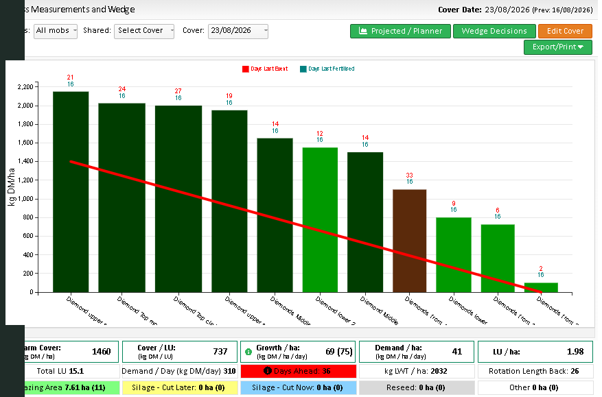Open Wedge Decisions
Image resolution: width=602 pixels, height=397 pixels.
(x=494, y=31)
